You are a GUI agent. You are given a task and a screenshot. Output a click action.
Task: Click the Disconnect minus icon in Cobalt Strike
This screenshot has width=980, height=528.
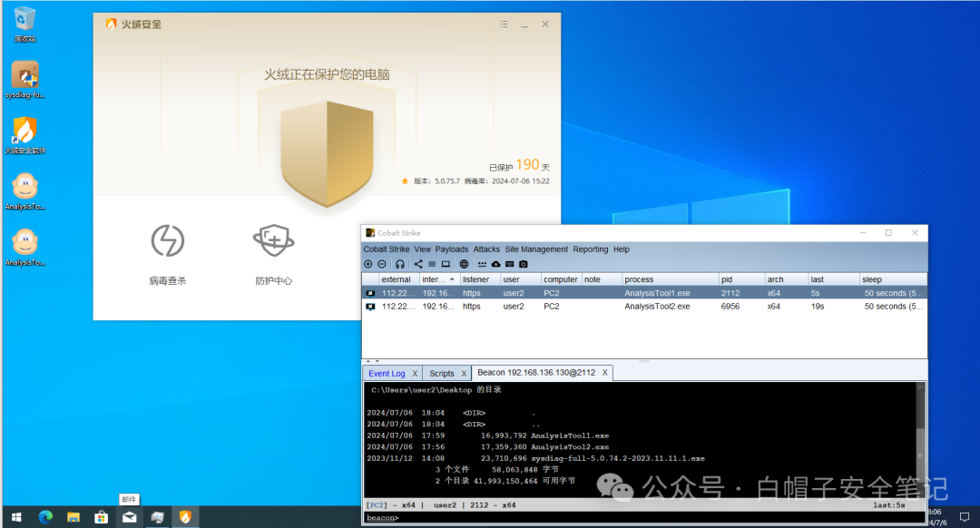[x=382, y=264]
